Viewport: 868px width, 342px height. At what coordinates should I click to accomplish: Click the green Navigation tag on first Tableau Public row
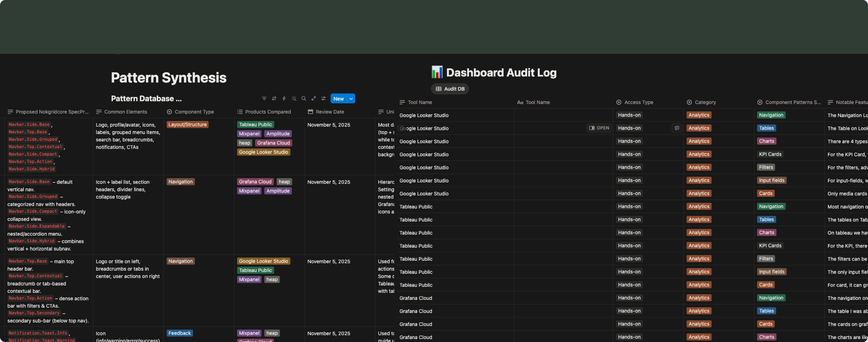pos(771,206)
